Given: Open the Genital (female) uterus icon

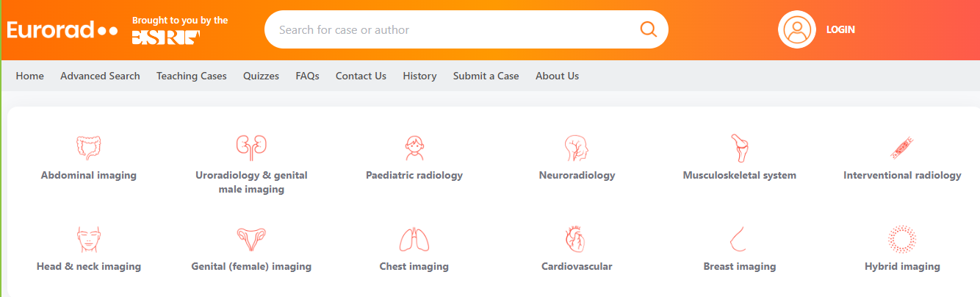Looking at the screenshot, I should pyautogui.click(x=251, y=239).
